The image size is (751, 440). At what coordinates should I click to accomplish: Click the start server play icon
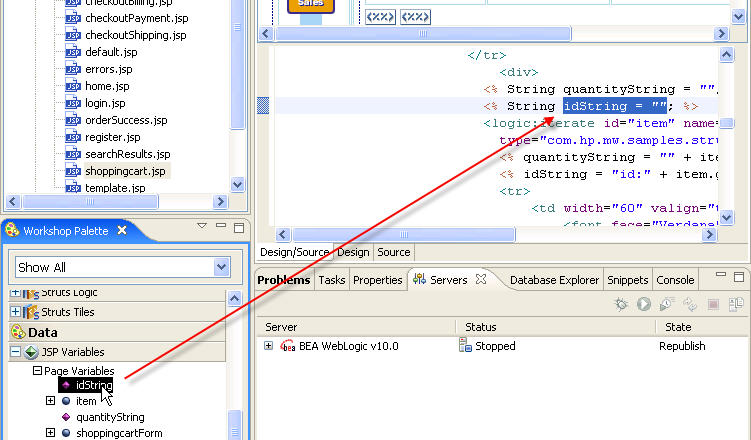tap(644, 304)
